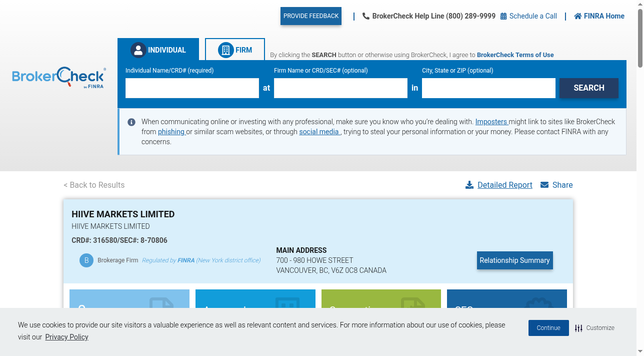Click the BrokerCheck by FINRA logo

click(59, 78)
